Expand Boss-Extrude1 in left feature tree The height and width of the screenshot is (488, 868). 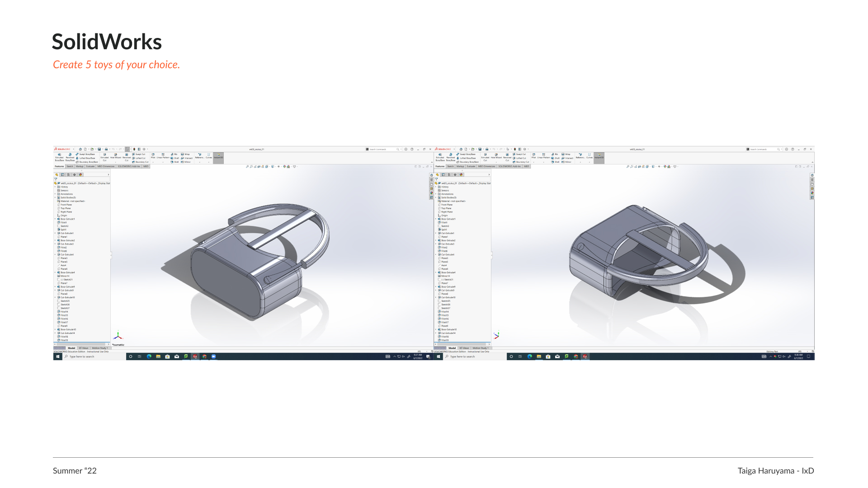[x=55, y=219]
